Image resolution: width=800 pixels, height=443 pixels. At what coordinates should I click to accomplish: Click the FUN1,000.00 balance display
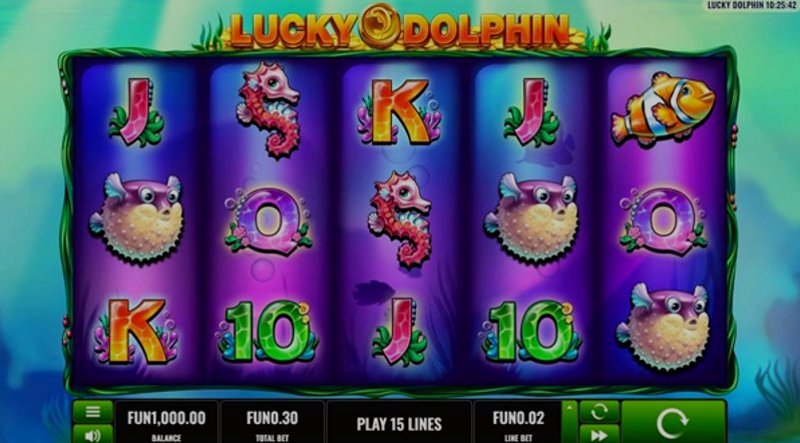[x=166, y=422]
